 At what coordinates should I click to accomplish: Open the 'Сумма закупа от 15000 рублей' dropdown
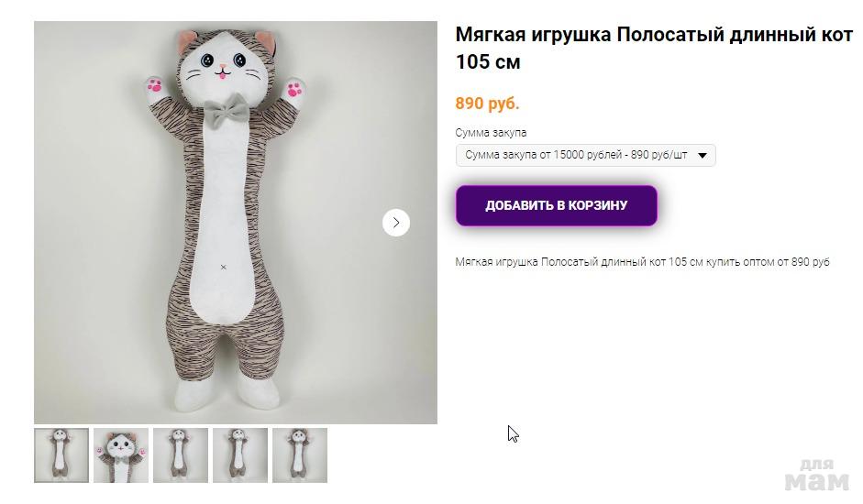576,155
